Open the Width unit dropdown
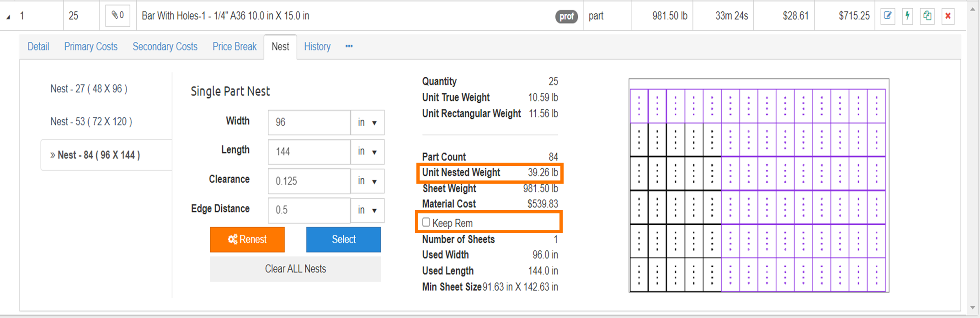The image size is (980, 318). (x=367, y=122)
